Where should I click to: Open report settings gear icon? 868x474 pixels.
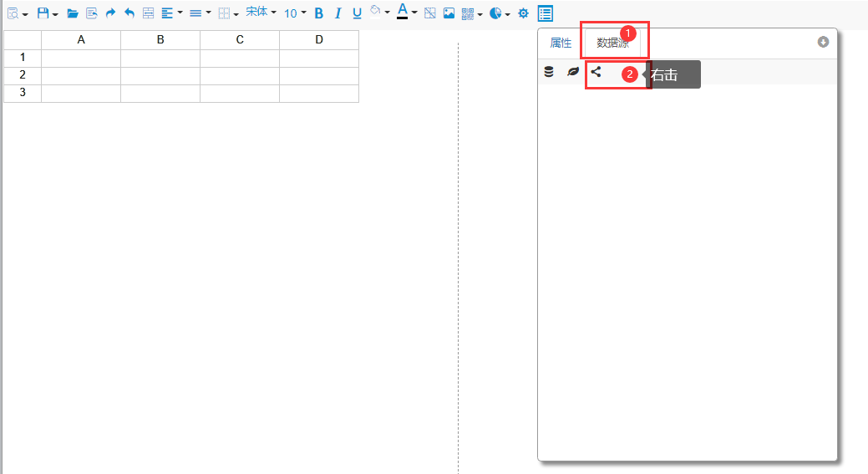[x=523, y=13]
